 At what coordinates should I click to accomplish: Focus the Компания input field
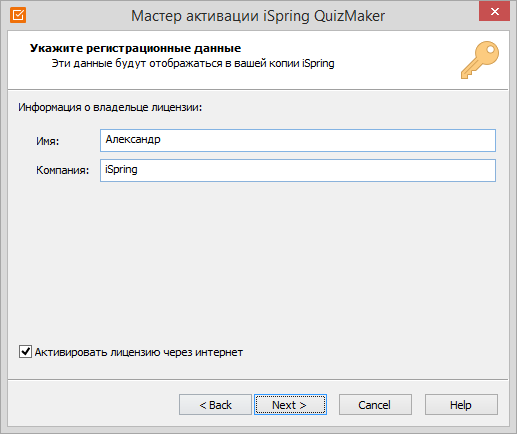[298, 170]
